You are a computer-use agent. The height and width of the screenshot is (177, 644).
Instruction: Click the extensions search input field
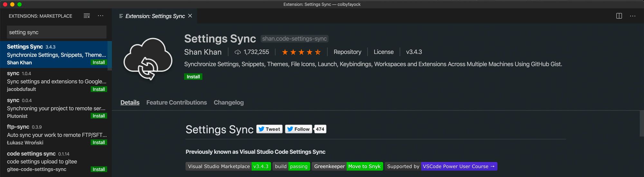click(57, 32)
